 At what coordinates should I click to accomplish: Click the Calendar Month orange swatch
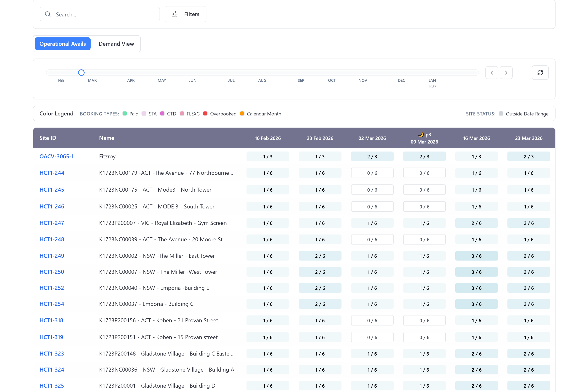pos(242,113)
